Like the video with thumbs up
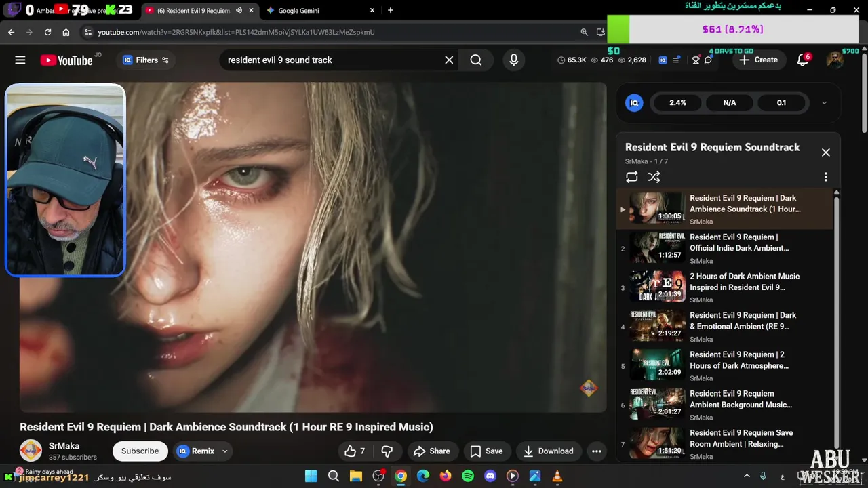 click(355, 451)
